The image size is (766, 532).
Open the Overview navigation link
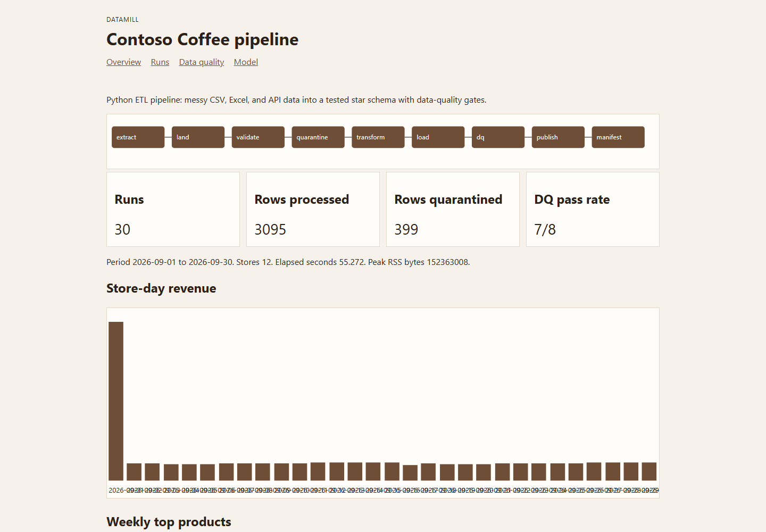click(x=123, y=62)
